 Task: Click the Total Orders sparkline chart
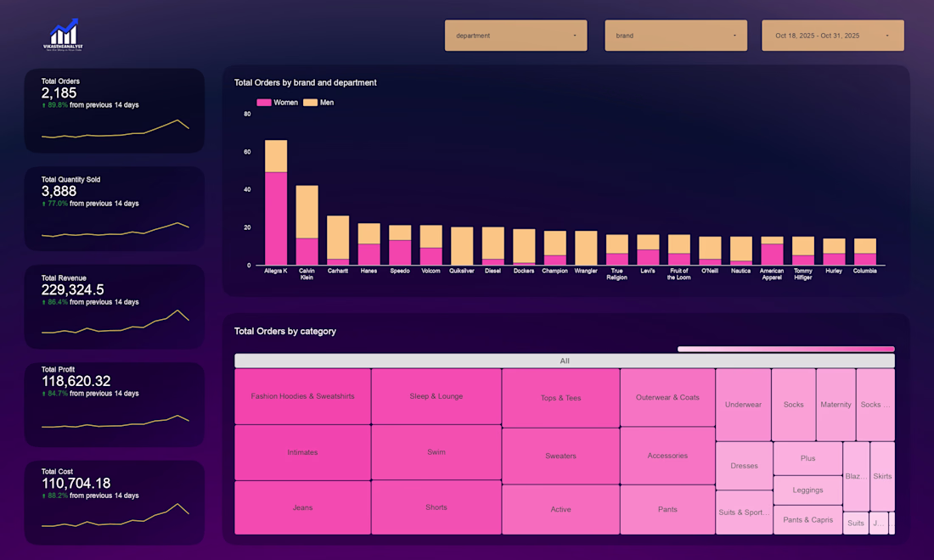coord(115,129)
